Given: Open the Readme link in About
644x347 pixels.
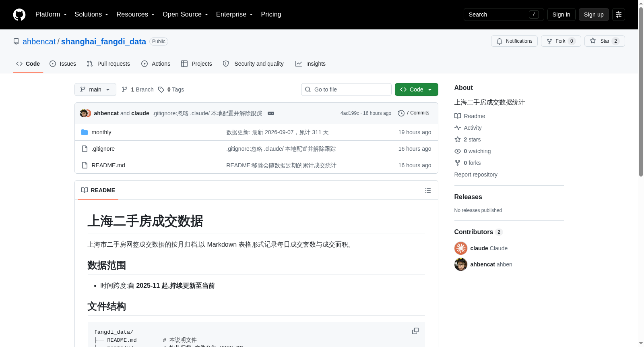Looking at the screenshot, I should pyautogui.click(x=470, y=116).
